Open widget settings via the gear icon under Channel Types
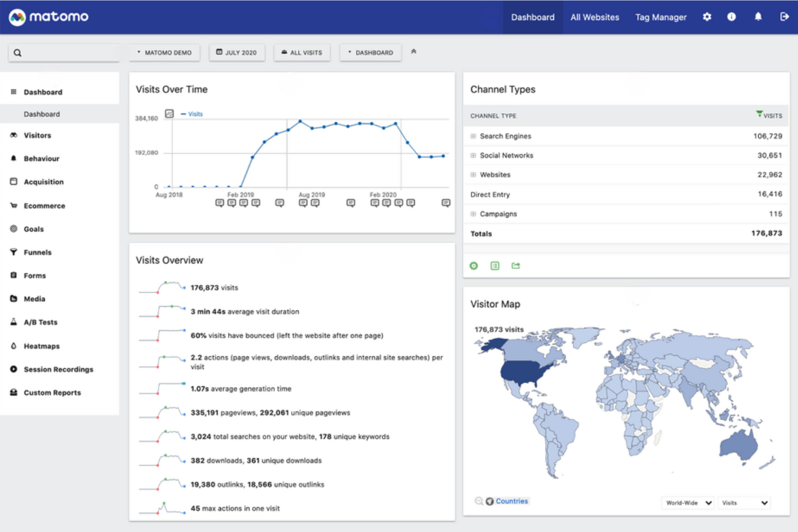 click(473, 265)
